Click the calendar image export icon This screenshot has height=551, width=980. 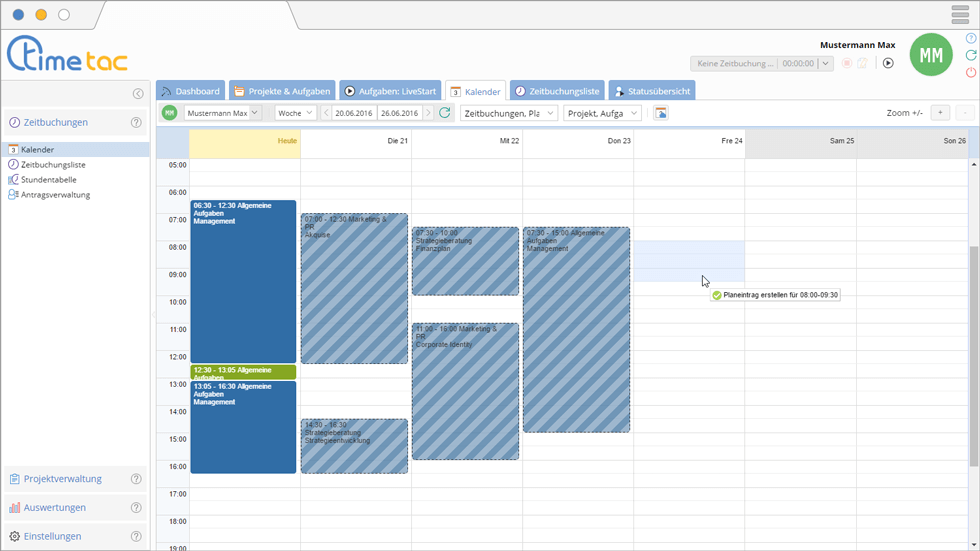pyautogui.click(x=661, y=113)
